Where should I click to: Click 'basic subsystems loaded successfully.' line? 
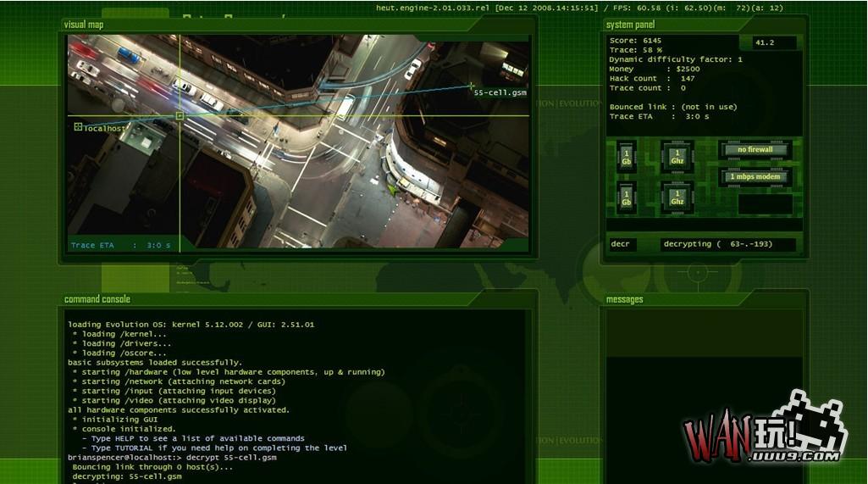tap(155, 362)
